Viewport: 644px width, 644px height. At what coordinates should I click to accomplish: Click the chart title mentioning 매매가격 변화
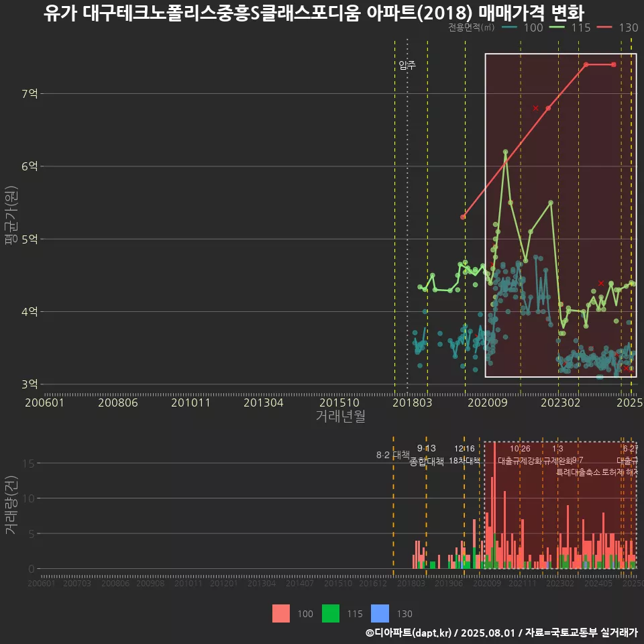tap(314, 12)
